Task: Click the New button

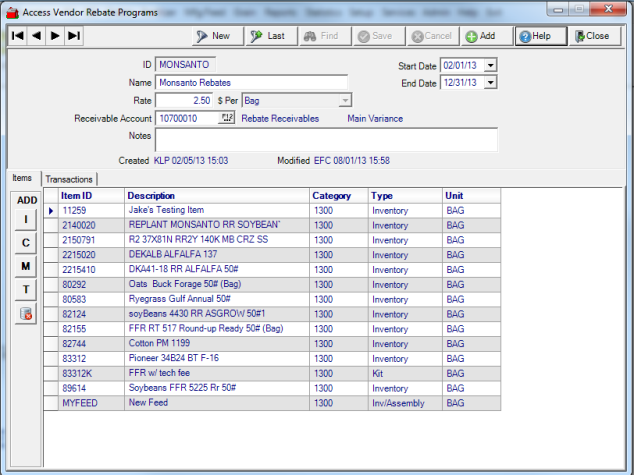Action: (212, 36)
